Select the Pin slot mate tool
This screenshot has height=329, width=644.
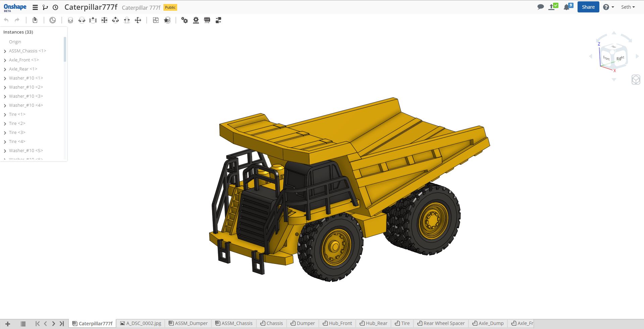pos(127,20)
